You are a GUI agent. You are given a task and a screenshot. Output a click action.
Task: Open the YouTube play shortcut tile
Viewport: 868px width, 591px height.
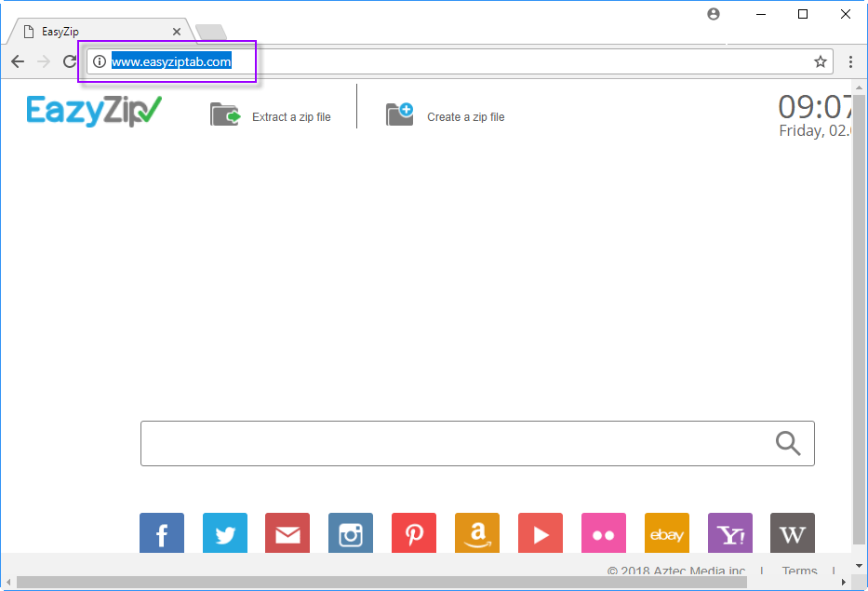(x=541, y=533)
